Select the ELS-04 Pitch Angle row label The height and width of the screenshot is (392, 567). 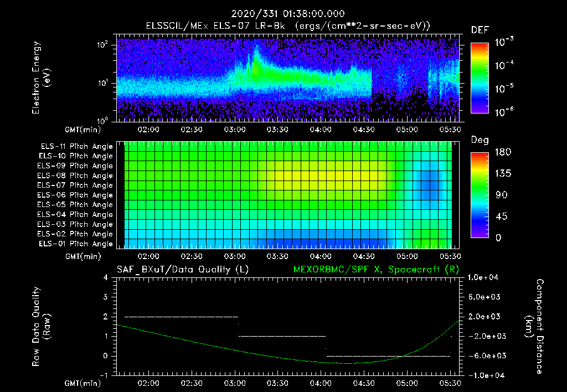75,214
